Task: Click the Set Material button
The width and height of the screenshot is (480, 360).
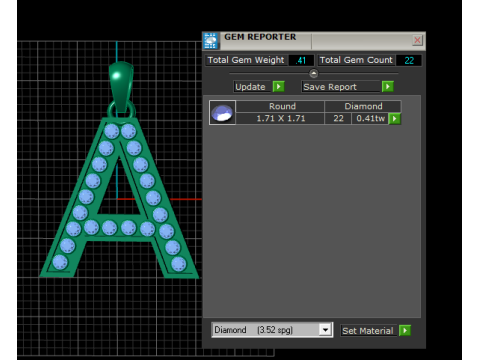Action: click(369, 331)
